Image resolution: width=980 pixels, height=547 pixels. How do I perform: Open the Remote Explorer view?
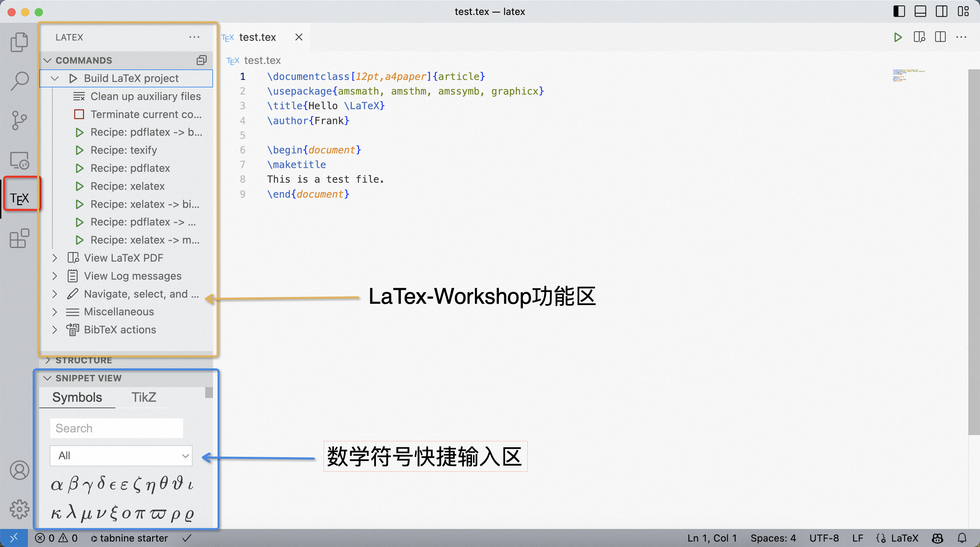point(19,160)
